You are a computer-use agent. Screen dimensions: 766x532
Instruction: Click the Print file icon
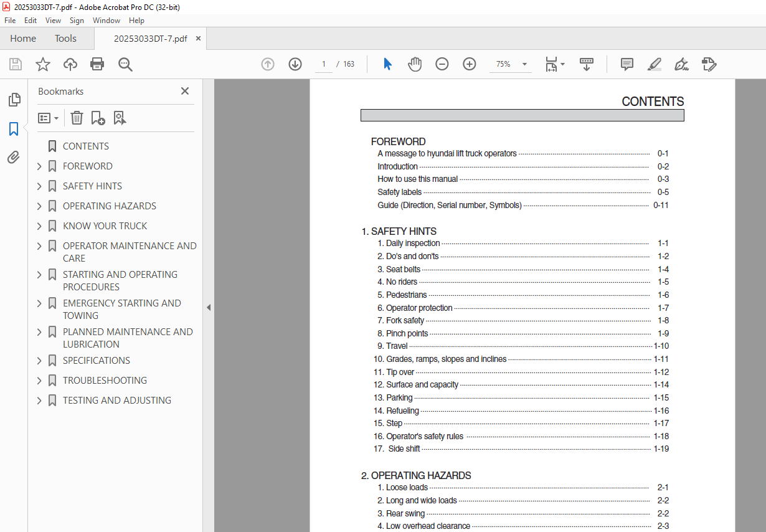[x=97, y=64]
